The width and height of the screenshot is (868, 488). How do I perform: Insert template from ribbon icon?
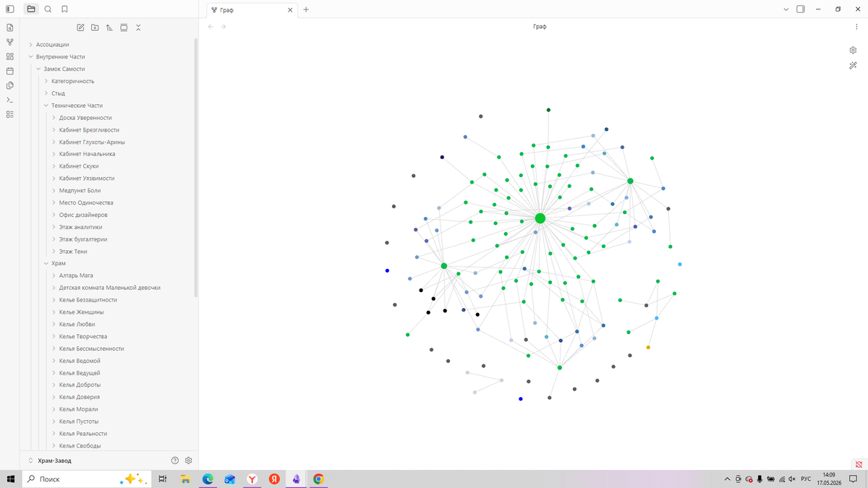pyautogui.click(x=10, y=85)
